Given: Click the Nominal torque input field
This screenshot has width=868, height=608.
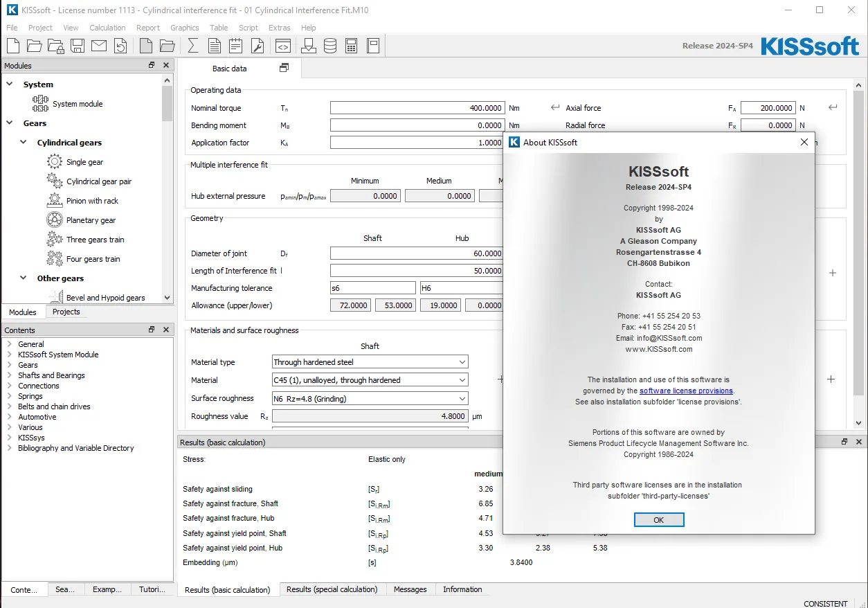Looking at the screenshot, I should [x=417, y=108].
